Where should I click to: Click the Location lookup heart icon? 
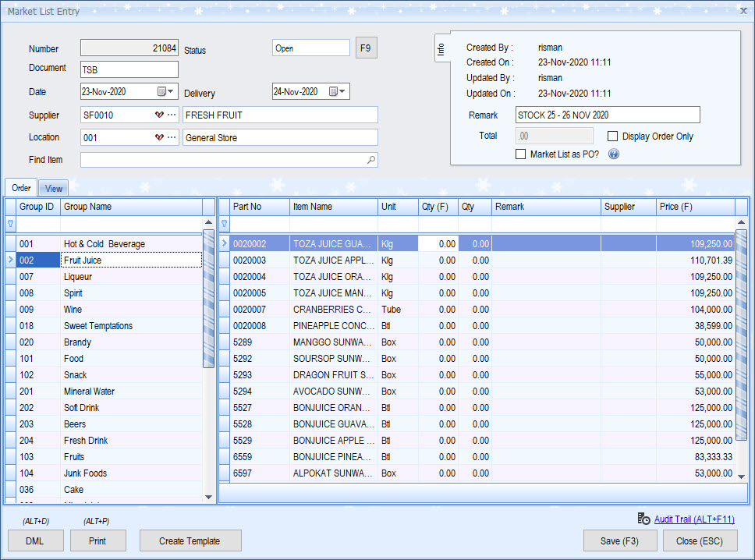click(159, 137)
